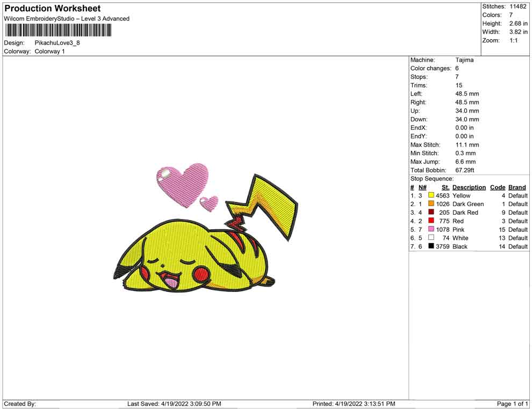
Task: Click the orange Dark Green swatch
Action: tap(431, 203)
